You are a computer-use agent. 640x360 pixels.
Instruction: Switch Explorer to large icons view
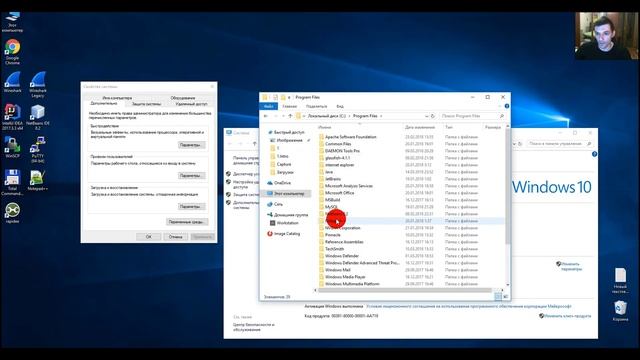point(505,296)
